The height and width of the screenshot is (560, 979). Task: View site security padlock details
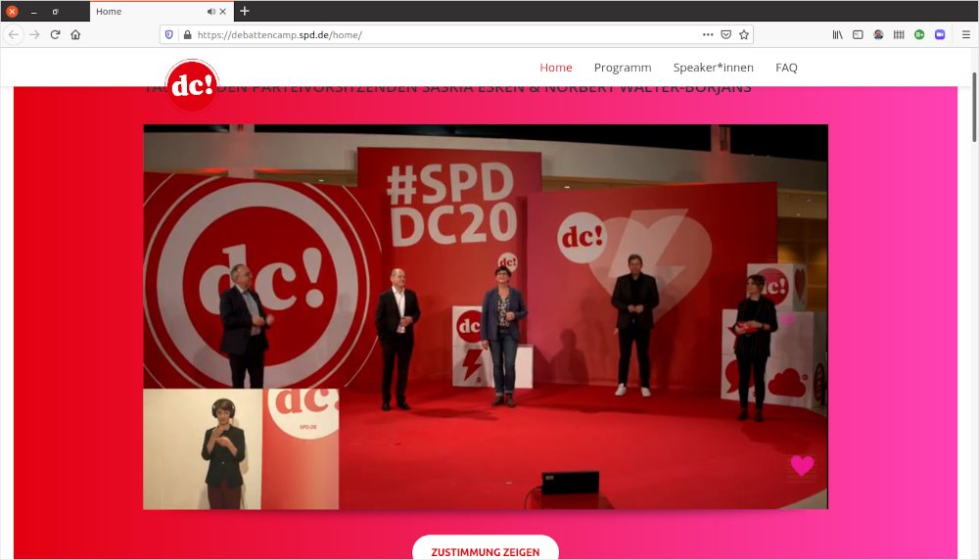pos(187,35)
